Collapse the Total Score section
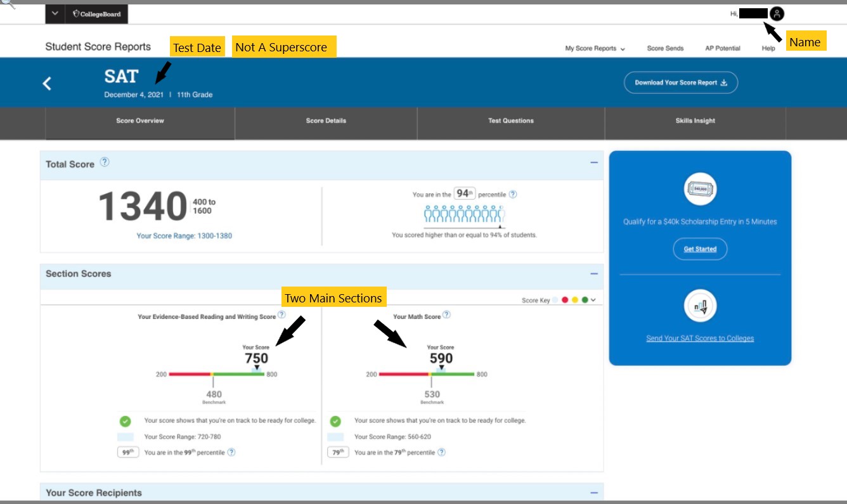The image size is (847, 504). [594, 163]
